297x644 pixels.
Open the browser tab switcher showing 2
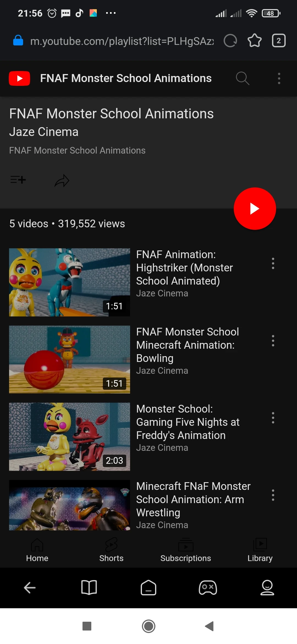[279, 41]
